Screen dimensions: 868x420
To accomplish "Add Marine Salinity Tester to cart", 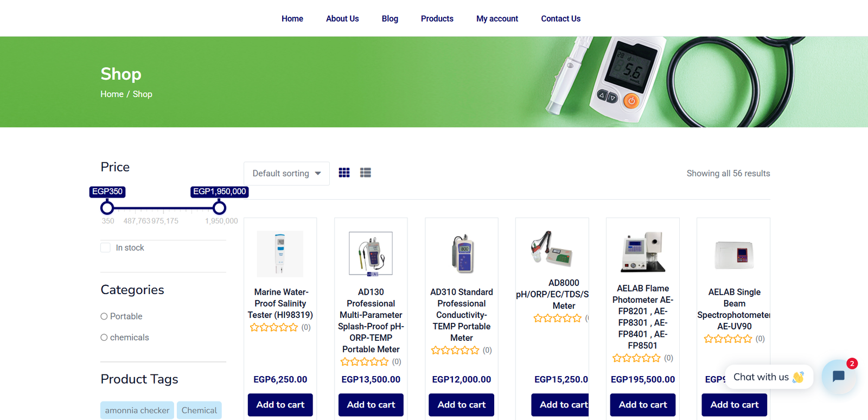I will click(x=280, y=405).
